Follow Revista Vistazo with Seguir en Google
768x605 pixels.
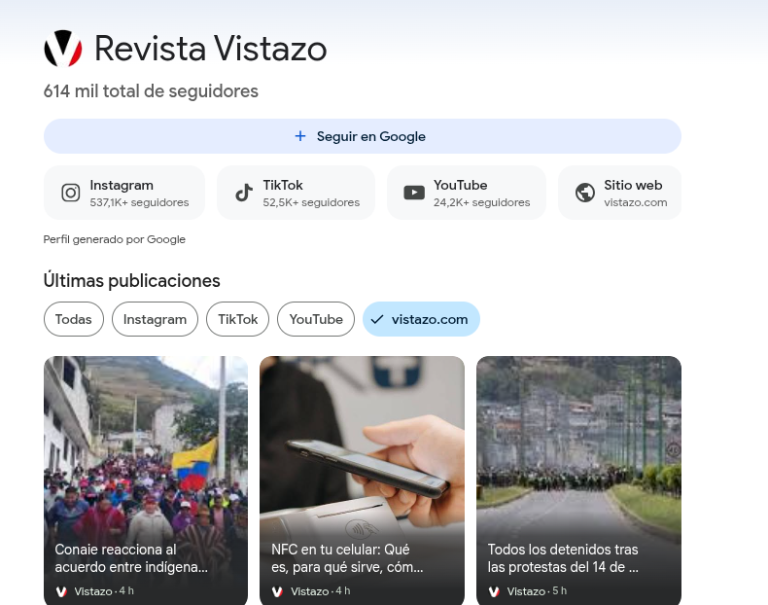pyautogui.click(x=362, y=136)
